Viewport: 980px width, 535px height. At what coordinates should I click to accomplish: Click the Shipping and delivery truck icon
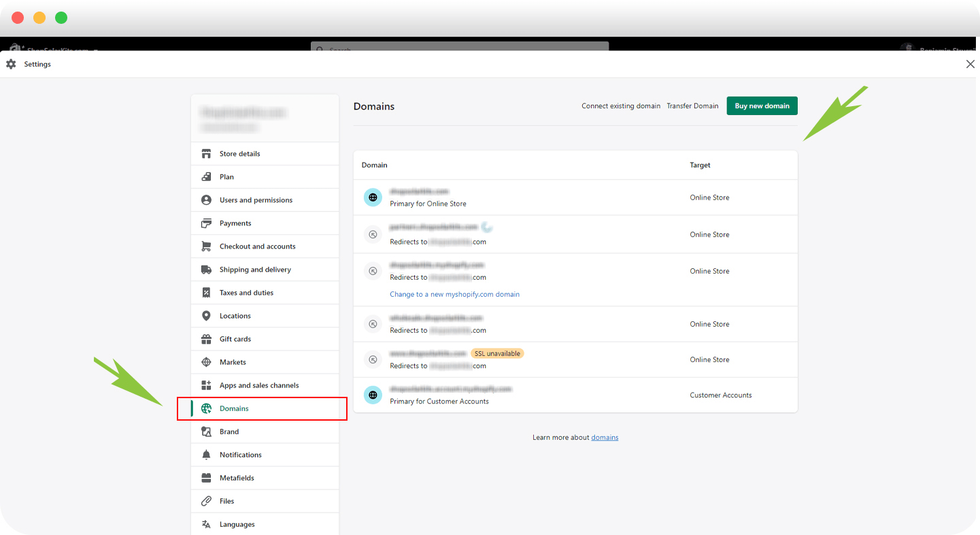[206, 270]
